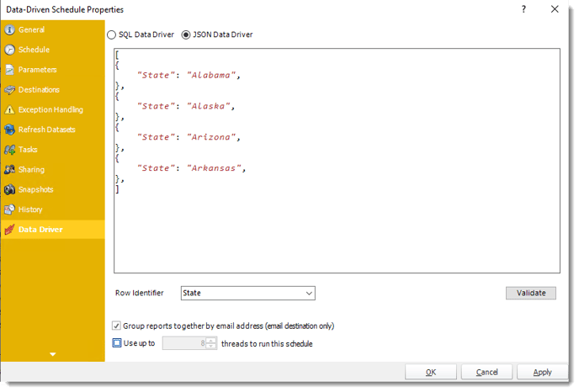Open the History section

pyautogui.click(x=53, y=209)
